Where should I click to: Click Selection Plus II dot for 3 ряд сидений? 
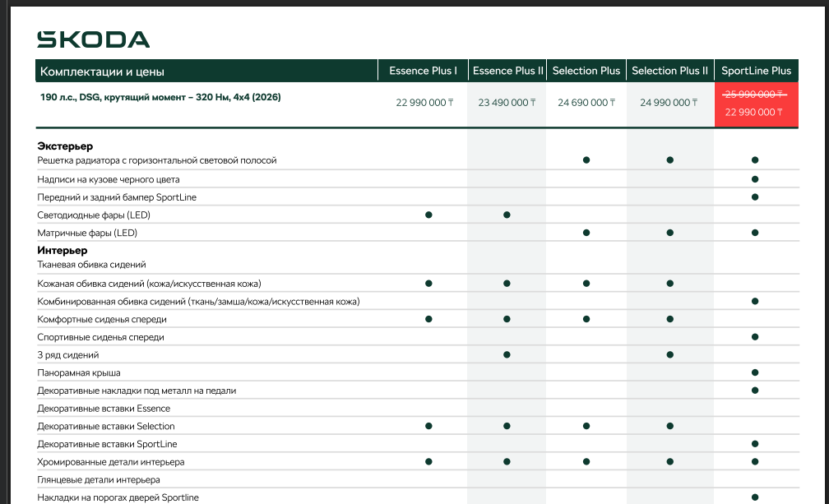(x=669, y=355)
